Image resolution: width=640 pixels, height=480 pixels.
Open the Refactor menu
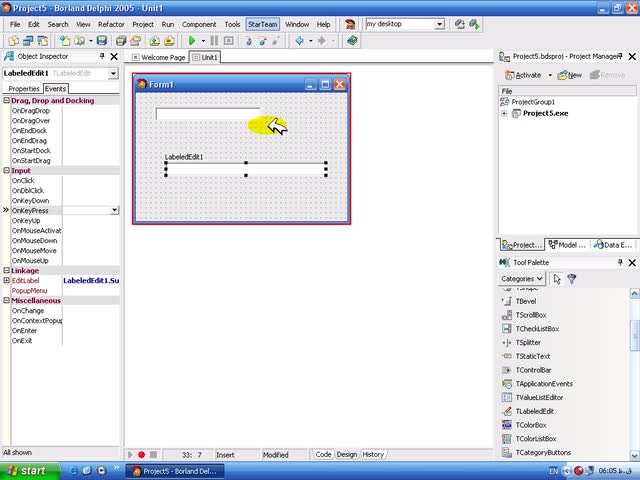[111, 24]
